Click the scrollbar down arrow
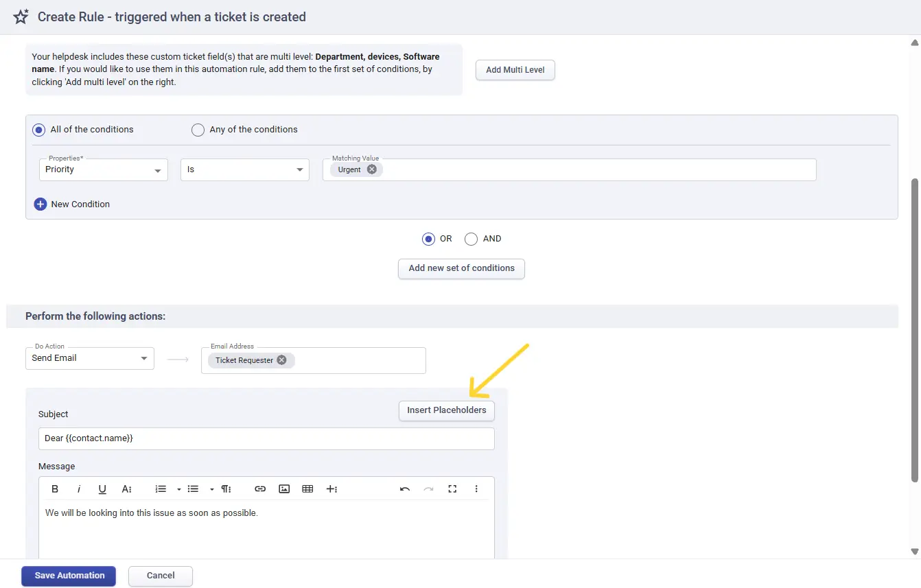Screen dimensions: 921x588 (915, 552)
